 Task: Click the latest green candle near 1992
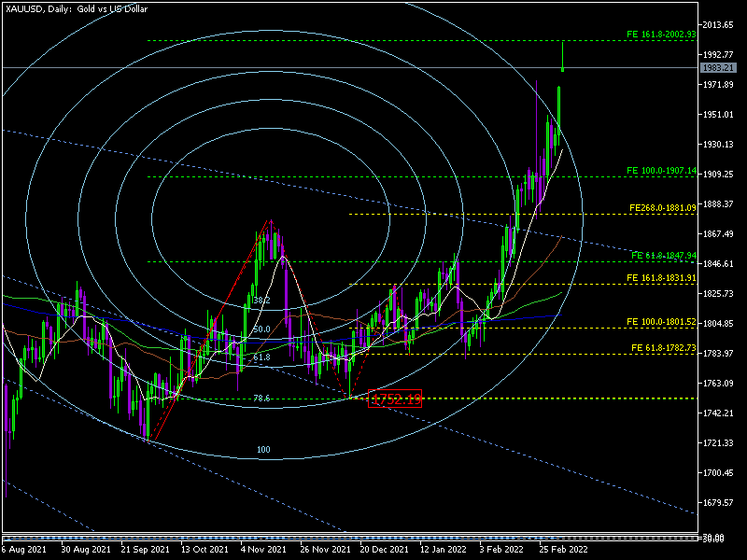(x=563, y=58)
